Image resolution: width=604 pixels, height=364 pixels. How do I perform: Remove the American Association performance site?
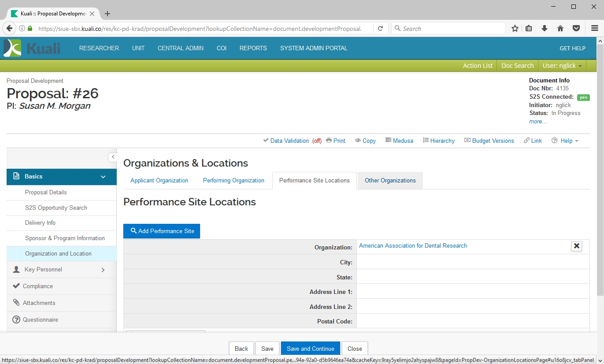[x=576, y=246]
